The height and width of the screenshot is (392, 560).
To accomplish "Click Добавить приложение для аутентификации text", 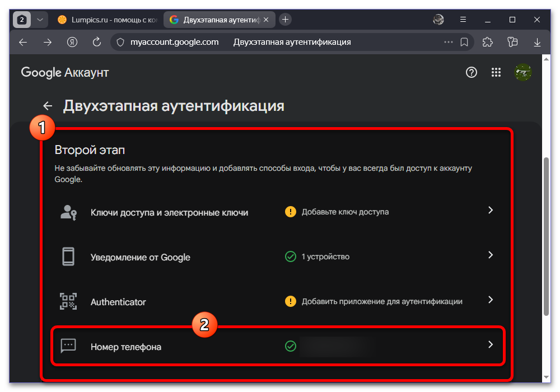I will pos(382,301).
